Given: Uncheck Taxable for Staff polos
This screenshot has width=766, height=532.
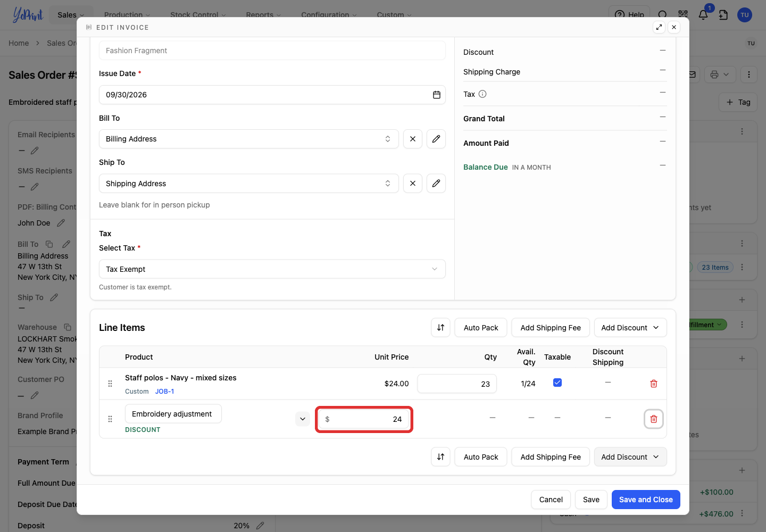Looking at the screenshot, I should 557,383.
